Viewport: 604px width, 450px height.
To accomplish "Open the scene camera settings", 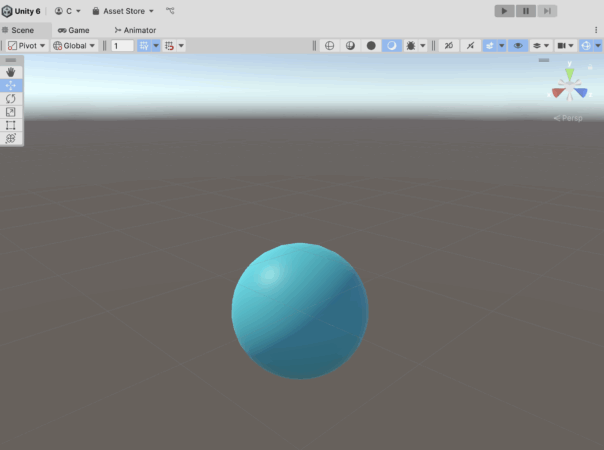I will pos(565,45).
